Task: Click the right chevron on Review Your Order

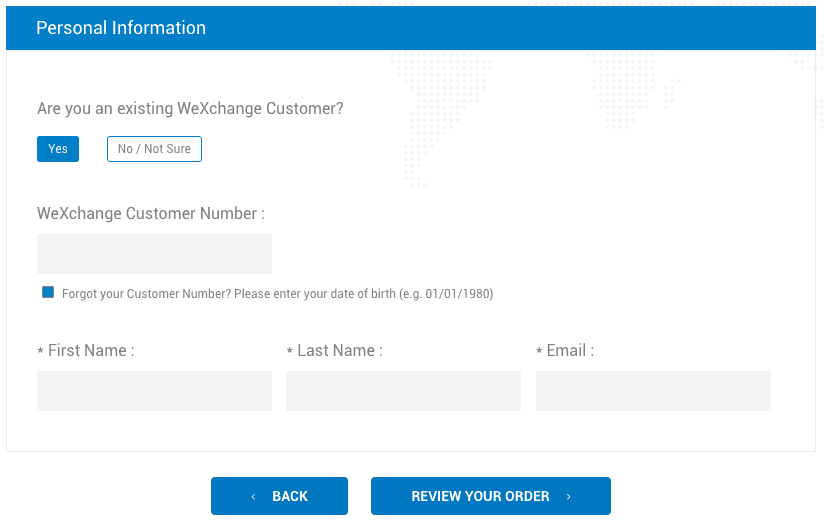Action: 569,497
